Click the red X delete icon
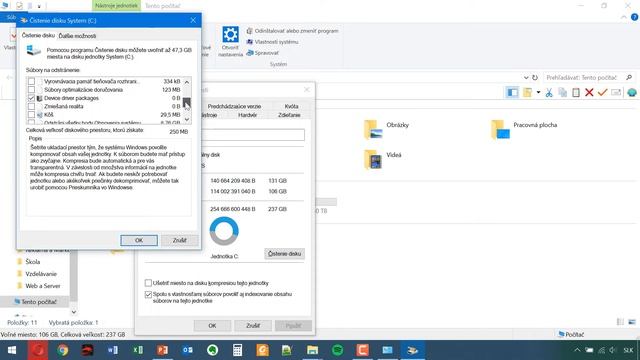Image resolution: width=640 pixels, height=360 pixels. [589, 93]
